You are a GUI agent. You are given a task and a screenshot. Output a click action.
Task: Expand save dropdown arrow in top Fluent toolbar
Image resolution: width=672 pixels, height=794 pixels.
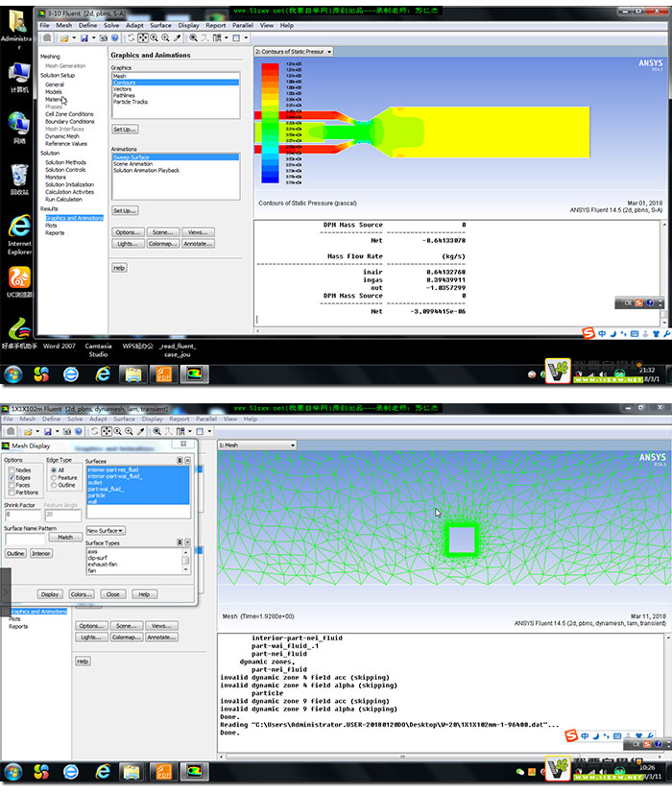click(x=94, y=38)
